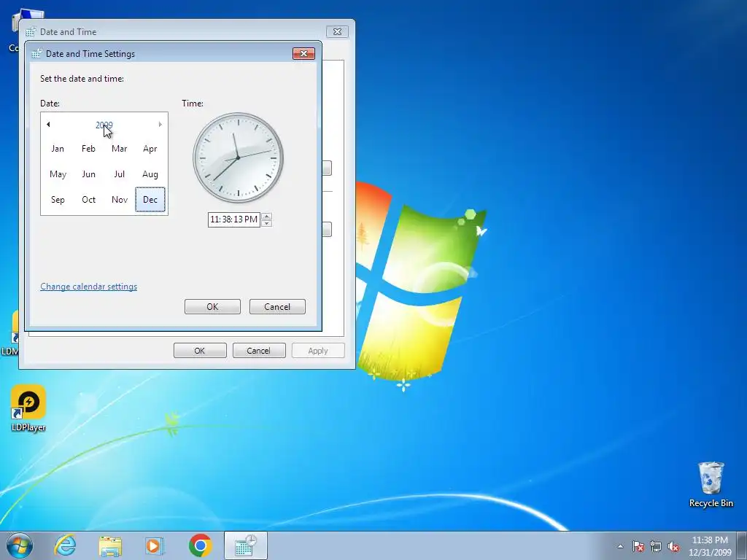Show hidden tray icons arrow
The height and width of the screenshot is (560, 747).
click(620, 546)
